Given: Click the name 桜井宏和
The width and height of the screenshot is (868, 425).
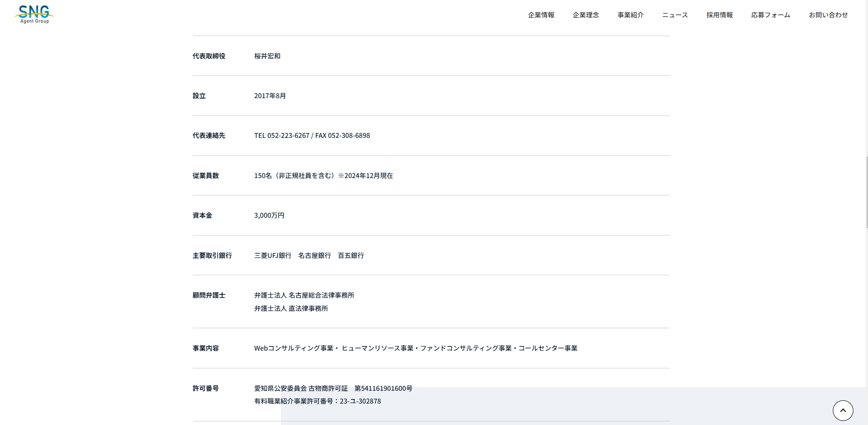Looking at the screenshot, I should pyautogui.click(x=267, y=56).
